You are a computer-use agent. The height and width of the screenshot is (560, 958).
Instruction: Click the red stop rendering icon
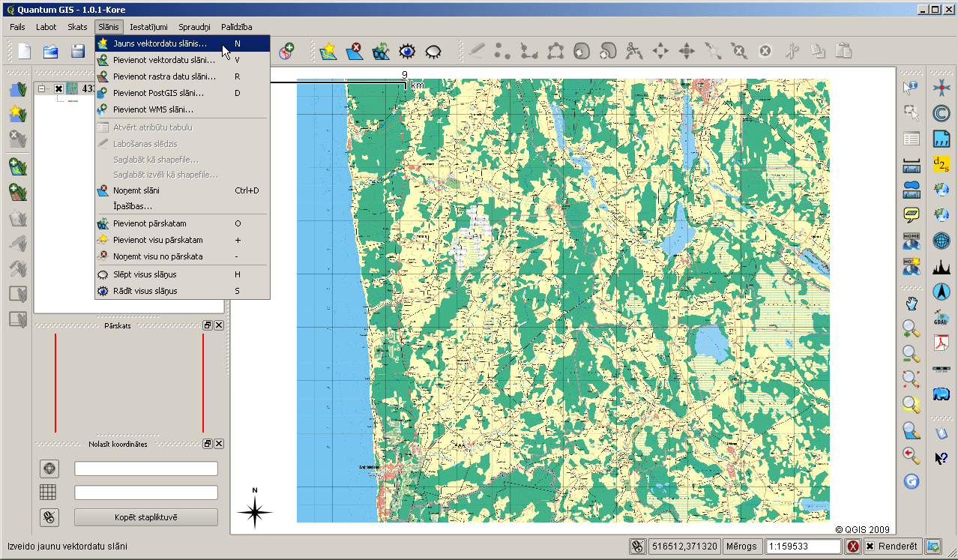point(853,547)
